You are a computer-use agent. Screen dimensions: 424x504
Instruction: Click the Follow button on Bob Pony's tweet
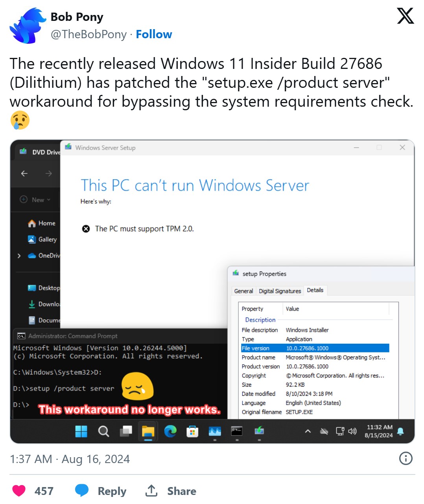click(x=154, y=34)
